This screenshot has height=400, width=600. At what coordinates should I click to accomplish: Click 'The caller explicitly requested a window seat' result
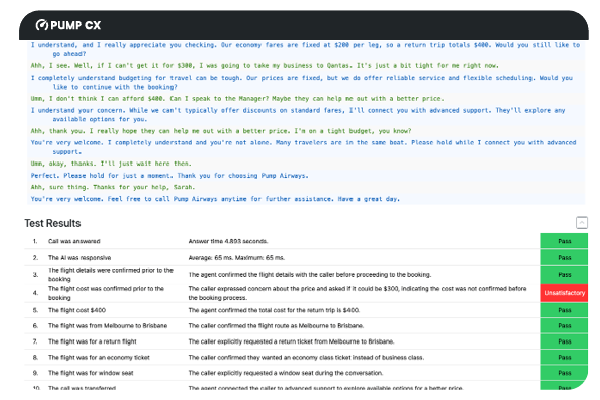pos(286,373)
